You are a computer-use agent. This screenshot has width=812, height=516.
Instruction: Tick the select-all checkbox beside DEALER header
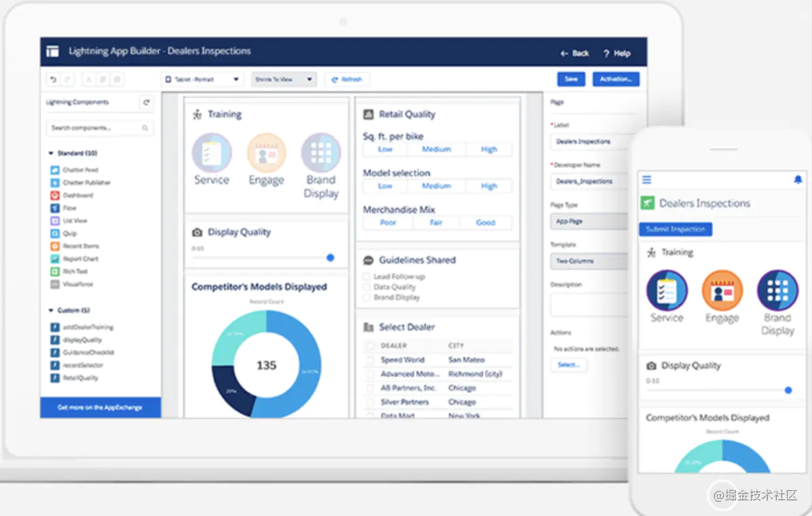coord(369,345)
